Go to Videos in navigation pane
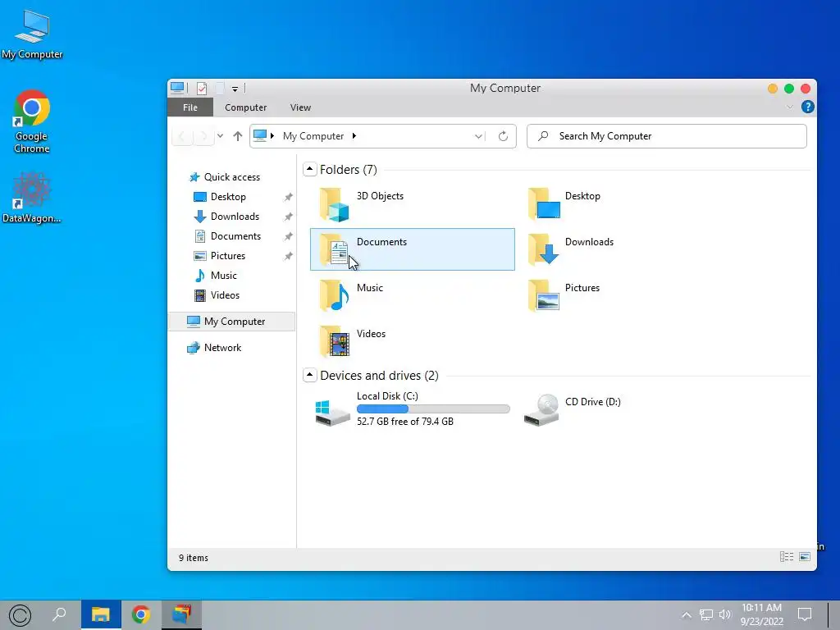 (x=217, y=295)
